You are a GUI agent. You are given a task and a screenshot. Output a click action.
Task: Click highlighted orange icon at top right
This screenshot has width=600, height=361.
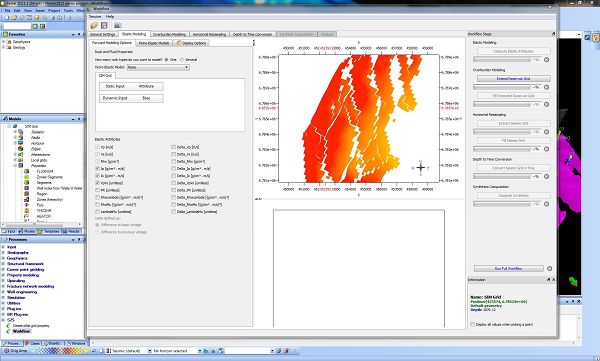(x=596, y=38)
